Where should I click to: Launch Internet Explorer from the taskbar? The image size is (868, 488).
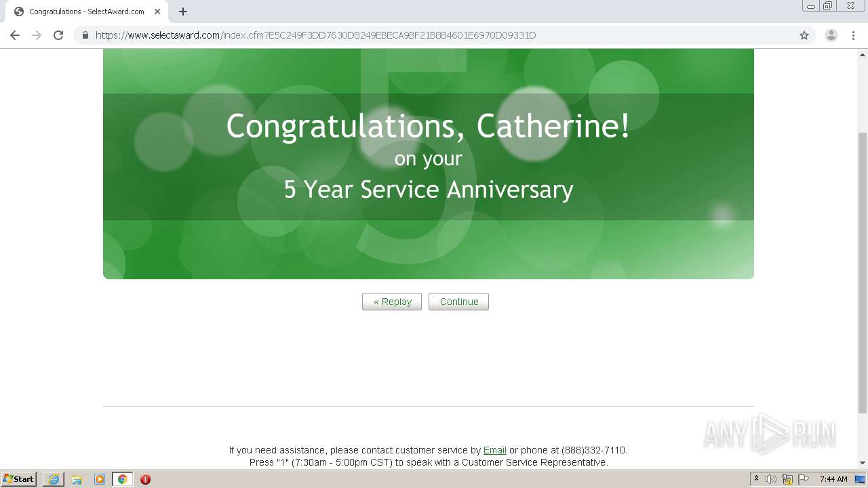pos(54,479)
